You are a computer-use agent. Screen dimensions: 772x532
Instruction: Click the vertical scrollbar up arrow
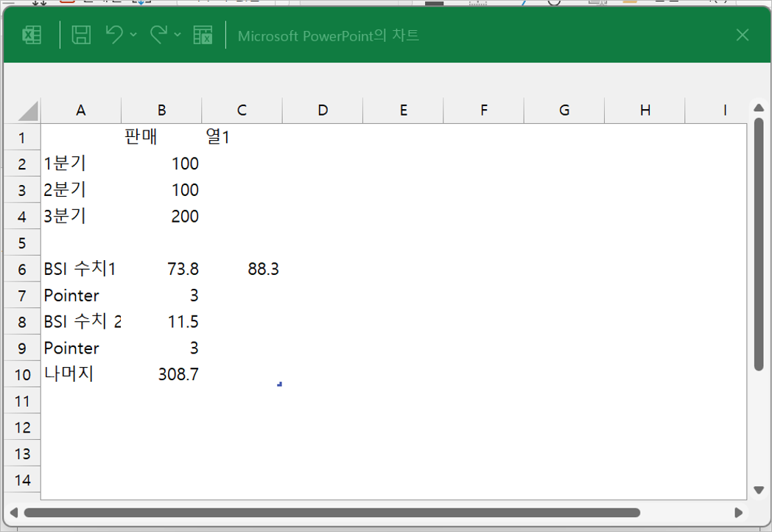point(759,107)
